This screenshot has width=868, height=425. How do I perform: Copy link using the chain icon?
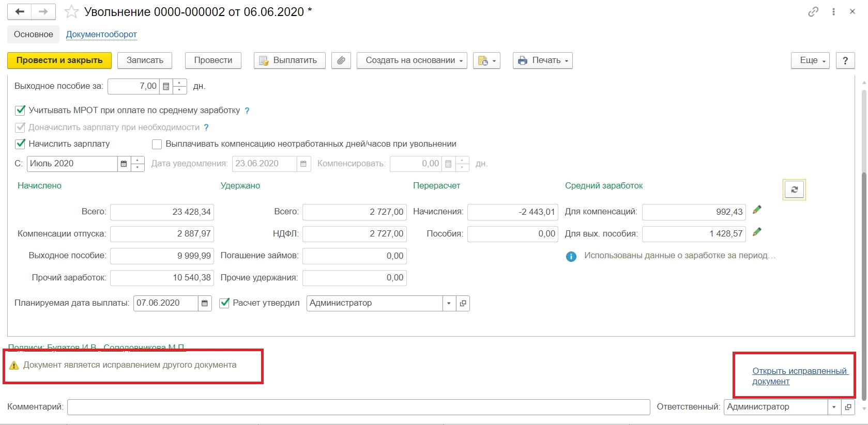click(813, 11)
